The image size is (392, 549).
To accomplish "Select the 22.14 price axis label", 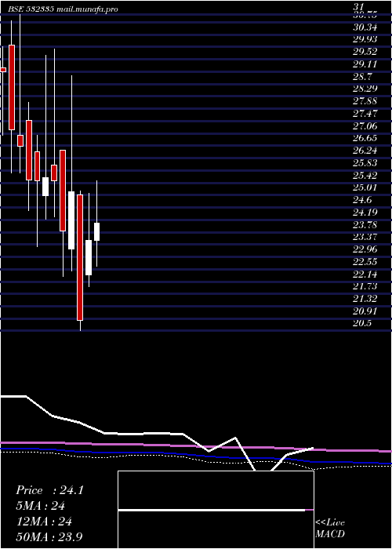I will coord(365,274).
